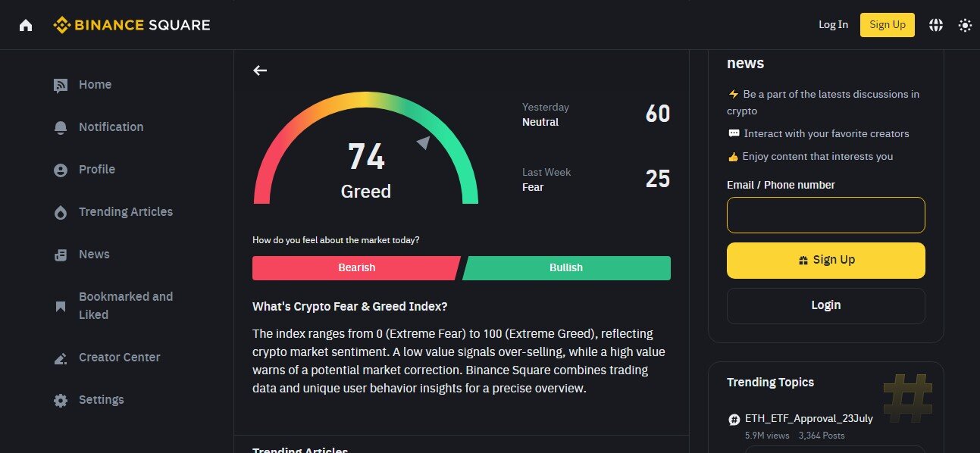This screenshot has height=453, width=980.
Task: Go back using the left arrow
Action: pyautogui.click(x=260, y=70)
